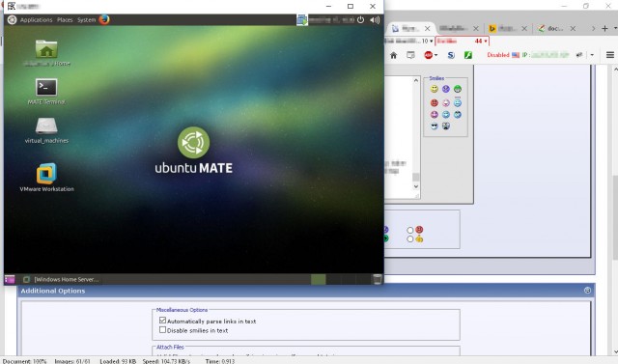This screenshot has width=618, height=364.
Task: Select the angry face post icon radio
Action: click(409, 230)
